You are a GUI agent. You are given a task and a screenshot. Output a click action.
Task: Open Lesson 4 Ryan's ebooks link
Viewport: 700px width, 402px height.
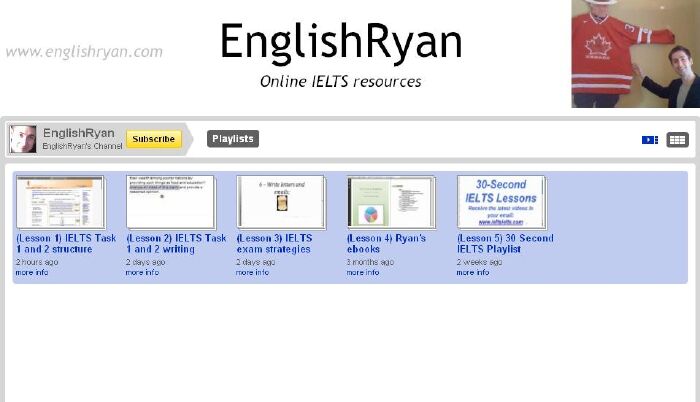coord(386,243)
